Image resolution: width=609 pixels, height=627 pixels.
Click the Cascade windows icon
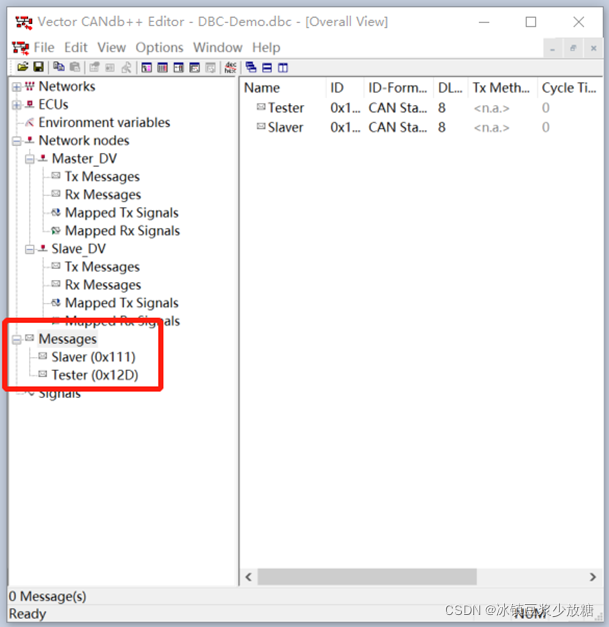[x=251, y=67]
